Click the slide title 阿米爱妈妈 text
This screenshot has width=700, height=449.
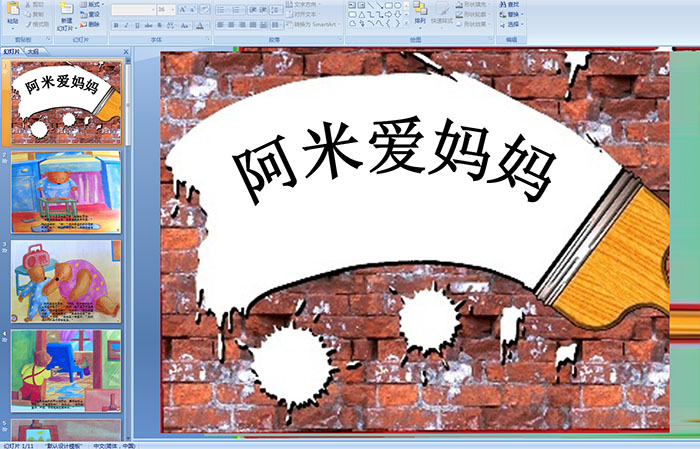tap(395, 162)
